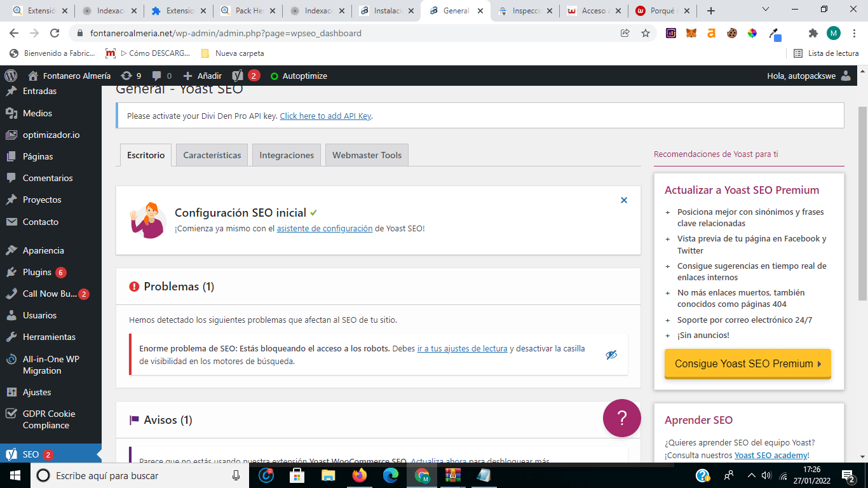Image resolution: width=868 pixels, height=488 pixels.
Task: Open the WordPress logo menu
Action: point(11,76)
